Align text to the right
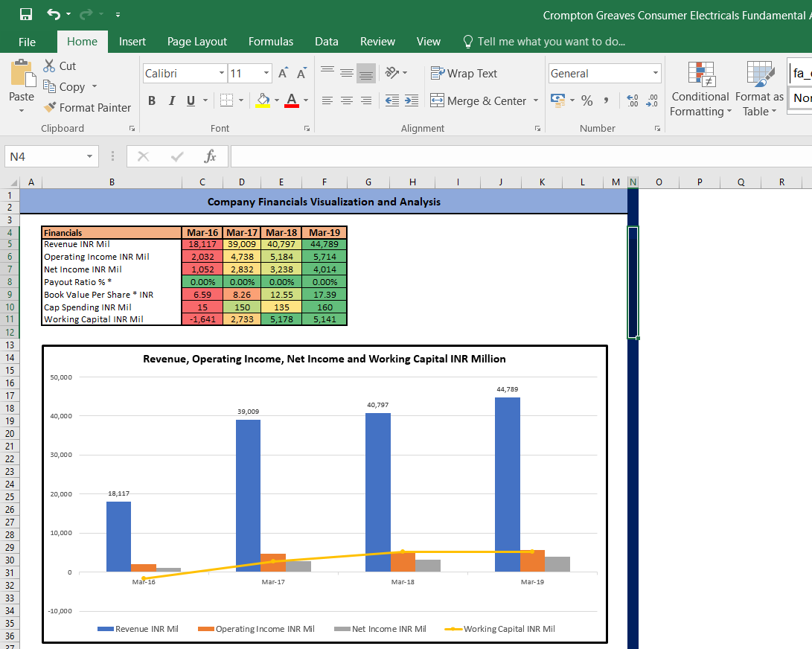 (x=366, y=100)
